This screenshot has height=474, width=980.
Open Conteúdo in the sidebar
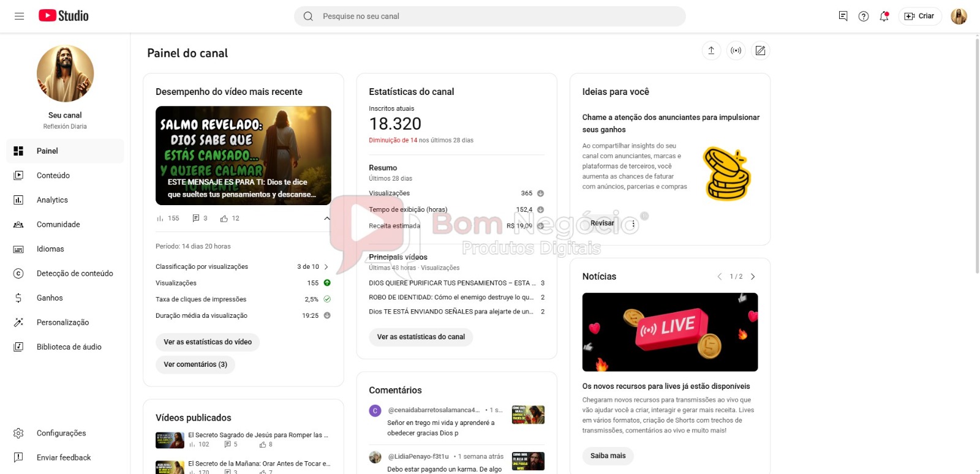[65, 175]
